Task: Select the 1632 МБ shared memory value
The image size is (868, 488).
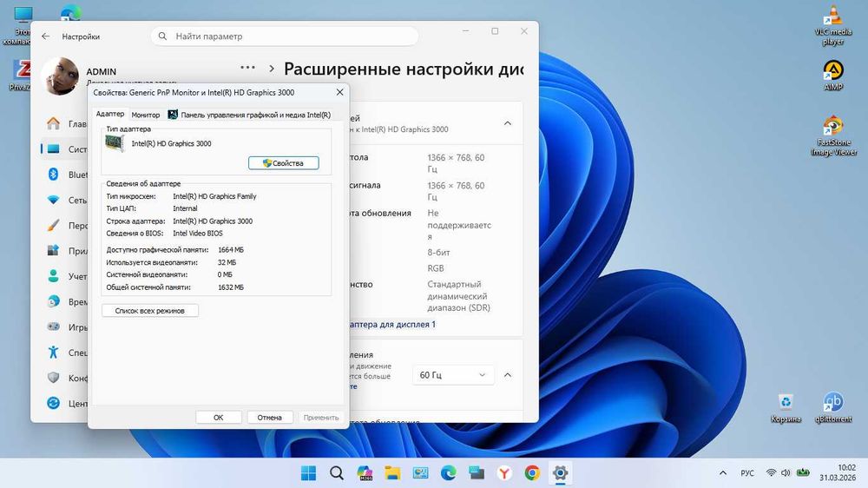Action: (x=231, y=287)
